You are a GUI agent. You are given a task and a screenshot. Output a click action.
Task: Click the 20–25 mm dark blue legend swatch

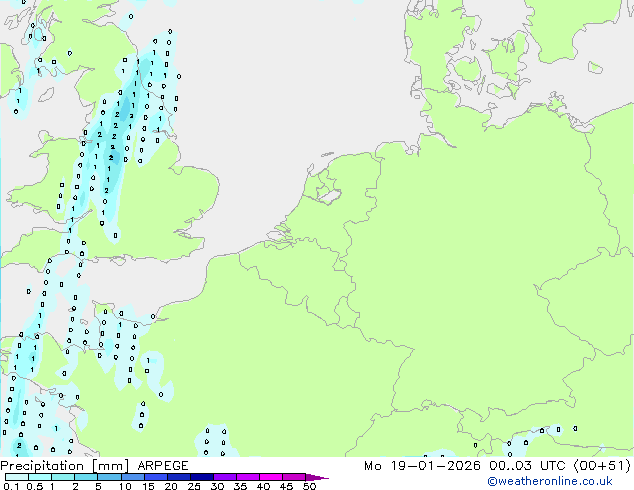(x=178, y=477)
